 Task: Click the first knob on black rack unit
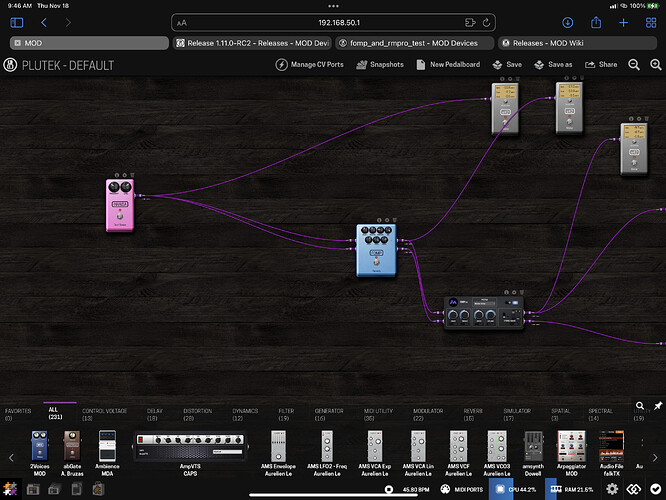pos(453,315)
